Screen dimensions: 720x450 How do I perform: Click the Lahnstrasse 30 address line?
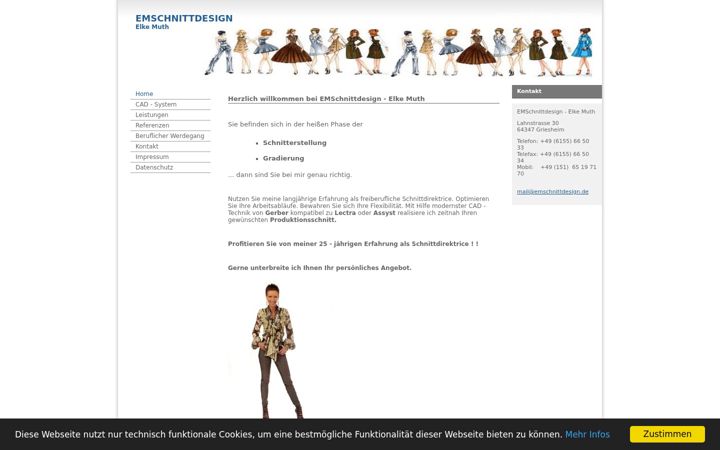(538, 123)
